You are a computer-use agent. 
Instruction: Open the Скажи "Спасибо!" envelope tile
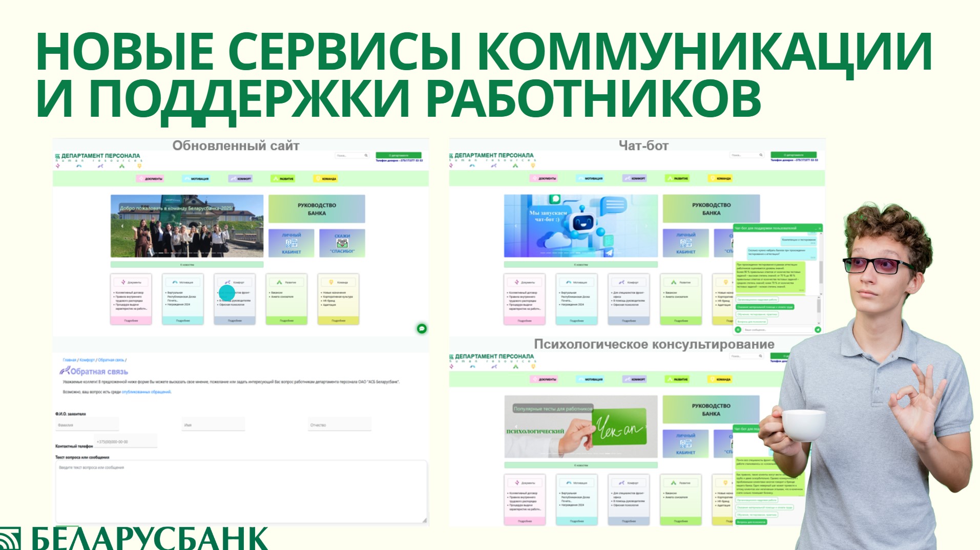(x=342, y=243)
